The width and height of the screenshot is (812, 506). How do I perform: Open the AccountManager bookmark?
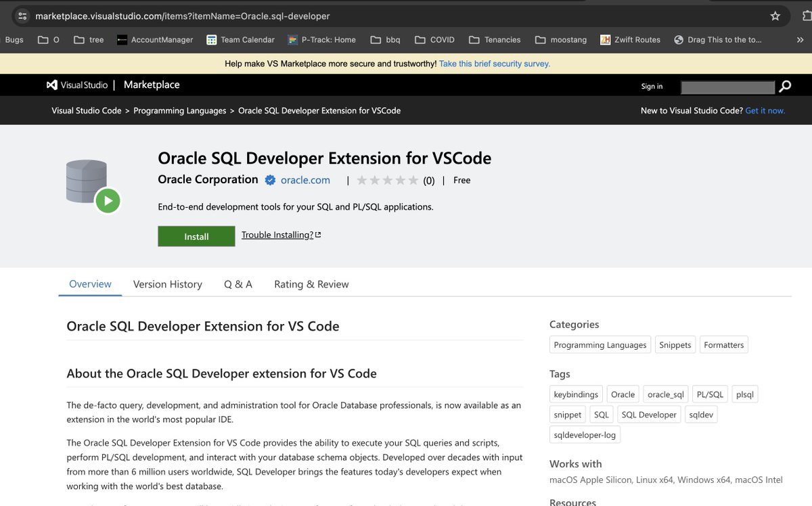tap(155, 40)
